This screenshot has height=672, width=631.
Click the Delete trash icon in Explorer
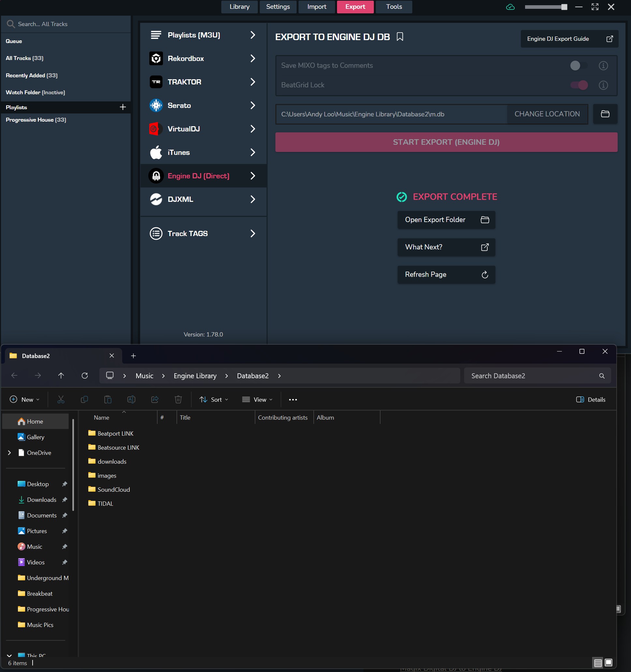178,399
